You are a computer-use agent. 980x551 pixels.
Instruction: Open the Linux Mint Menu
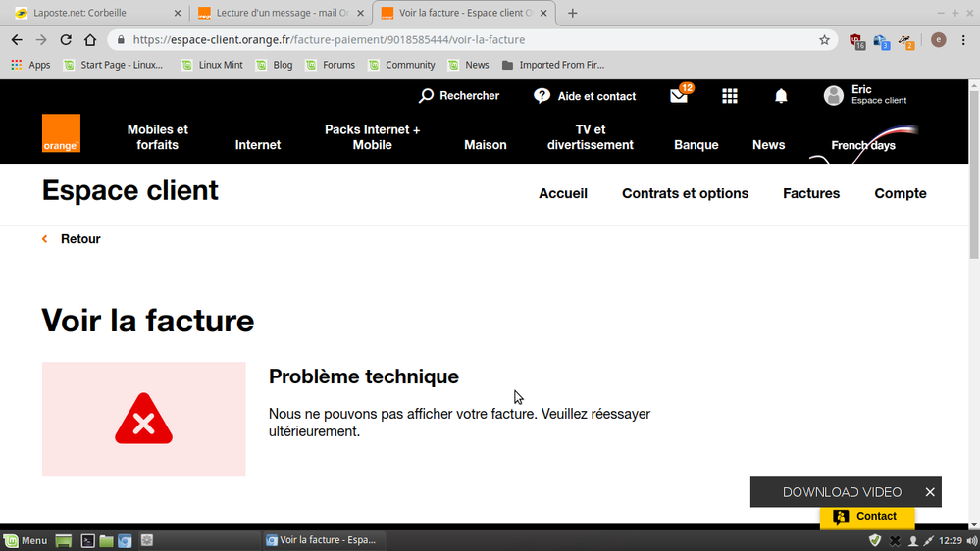[26, 540]
